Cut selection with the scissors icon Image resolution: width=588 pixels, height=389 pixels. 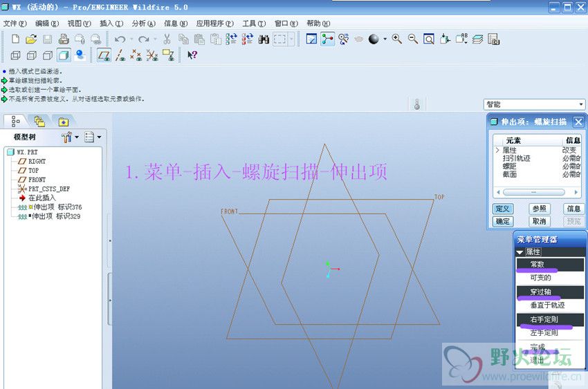[x=167, y=39]
